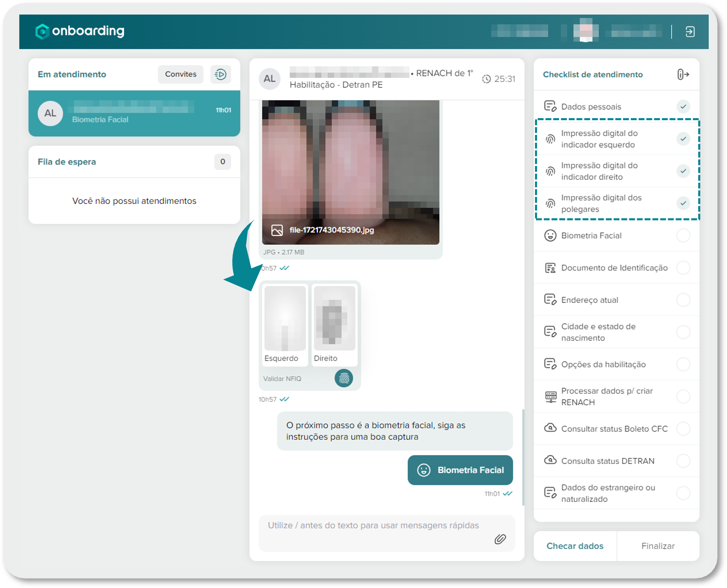Open the Convites tab
This screenshot has width=727, height=588.
click(180, 74)
